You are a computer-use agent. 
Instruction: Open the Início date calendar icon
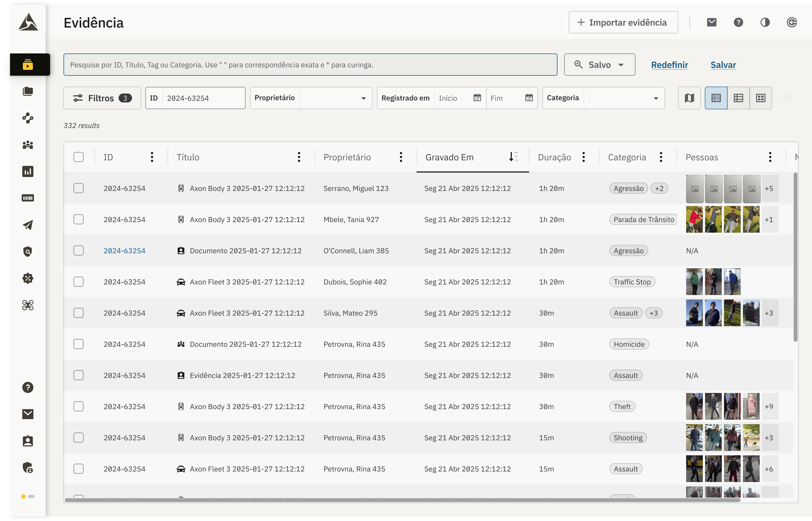pyautogui.click(x=477, y=98)
